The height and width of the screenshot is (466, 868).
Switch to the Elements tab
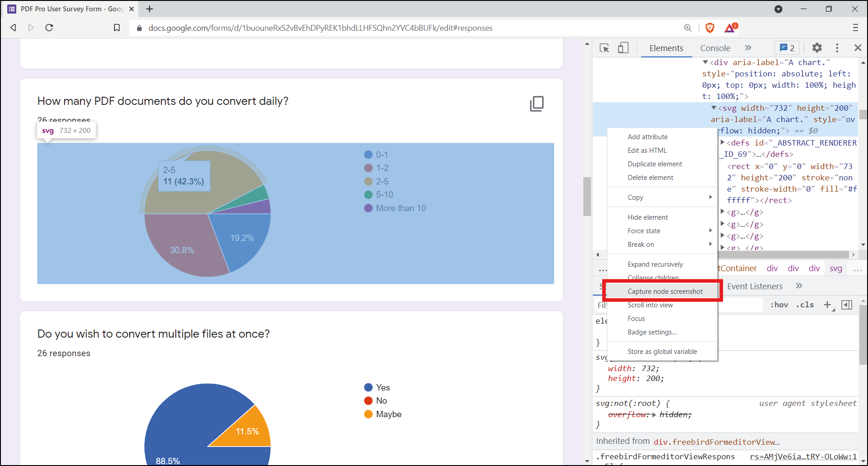click(666, 48)
